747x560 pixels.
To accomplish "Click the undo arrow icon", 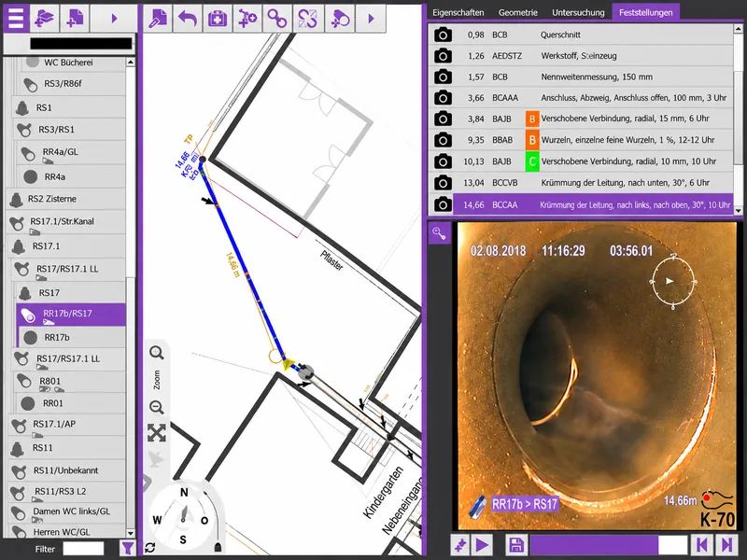I will click(188, 19).
